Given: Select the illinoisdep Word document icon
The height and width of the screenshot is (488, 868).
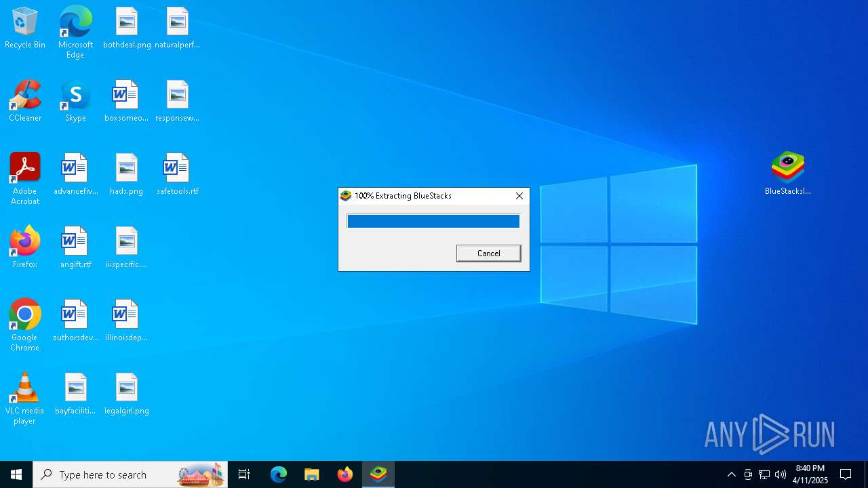Looking at the screenshot, I should pos(127,321).
